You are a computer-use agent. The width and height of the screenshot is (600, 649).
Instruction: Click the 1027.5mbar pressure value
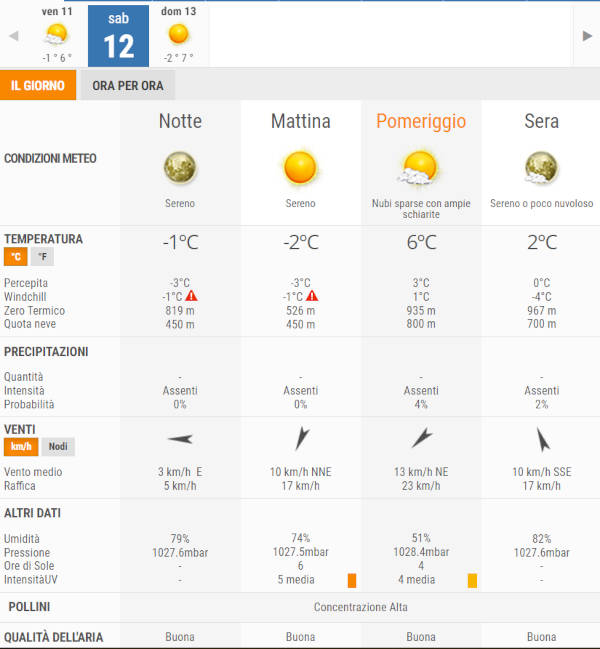[301, 552]
